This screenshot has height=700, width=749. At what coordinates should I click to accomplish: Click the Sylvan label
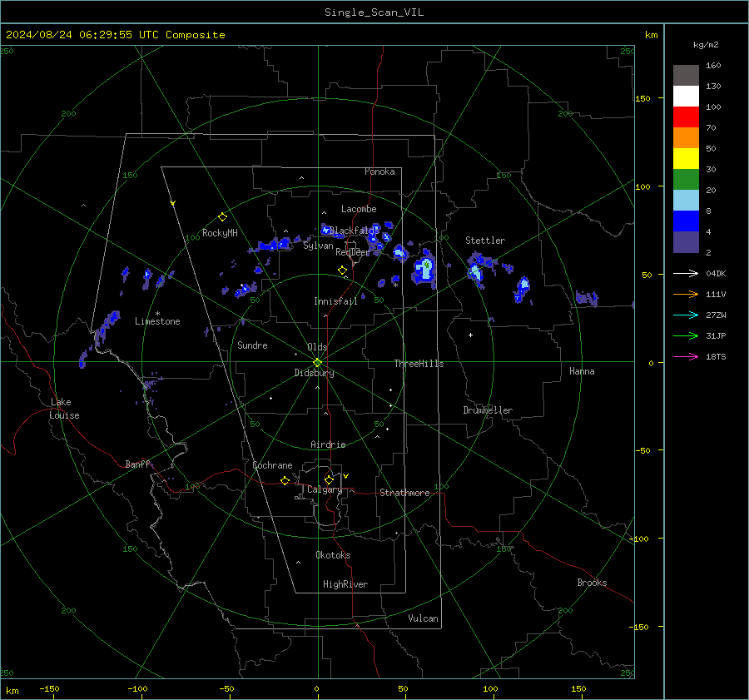click(318, 246)
